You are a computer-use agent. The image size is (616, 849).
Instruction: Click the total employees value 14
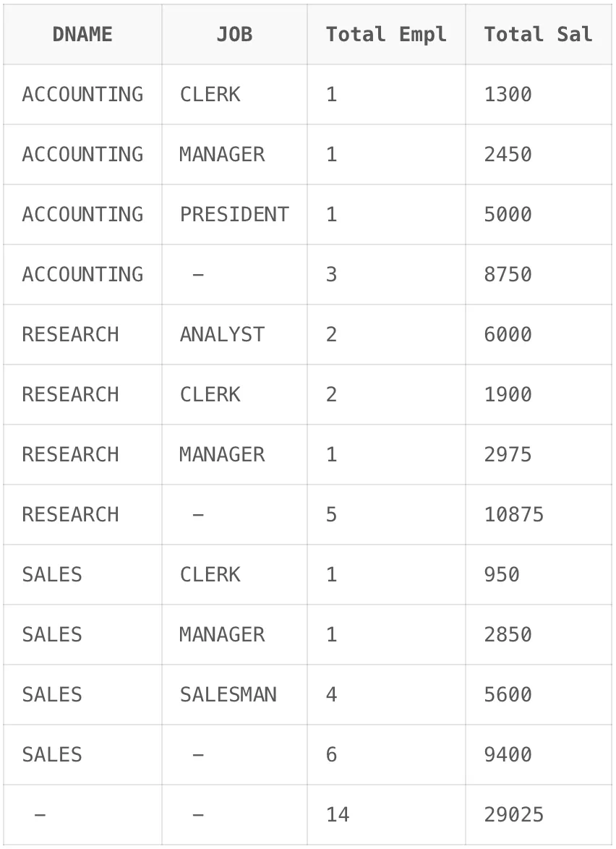[x=387, y=815]
